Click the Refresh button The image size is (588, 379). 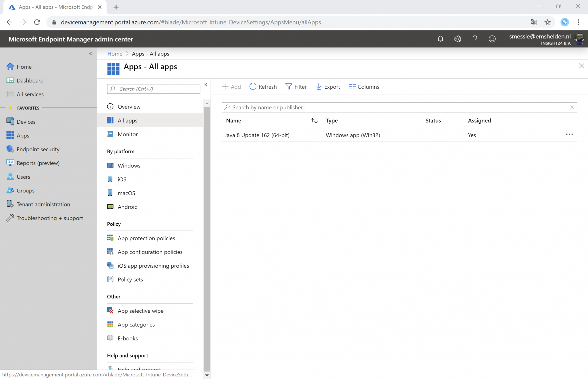click(263, 86)
